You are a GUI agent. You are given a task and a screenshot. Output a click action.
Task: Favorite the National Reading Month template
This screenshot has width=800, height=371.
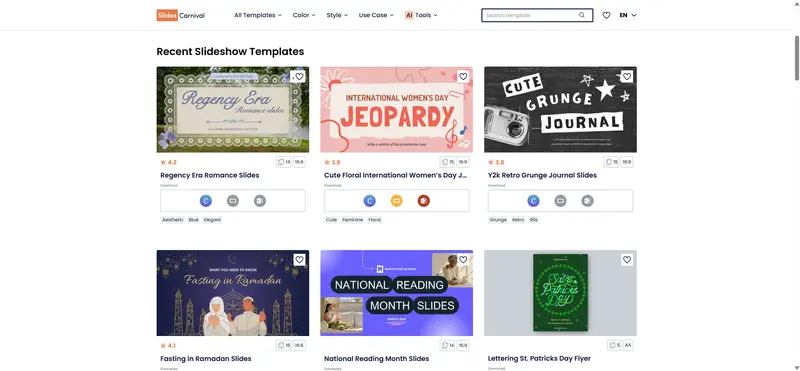point(463,260)
